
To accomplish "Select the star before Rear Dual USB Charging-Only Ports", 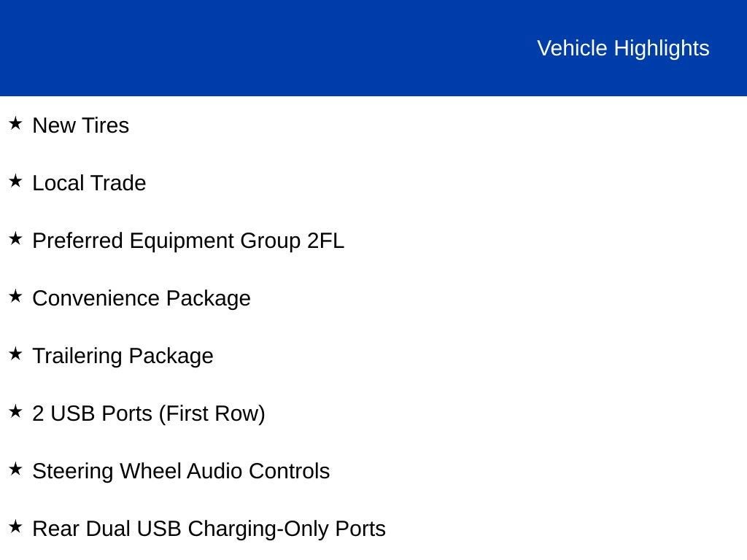I will point(15,526).
